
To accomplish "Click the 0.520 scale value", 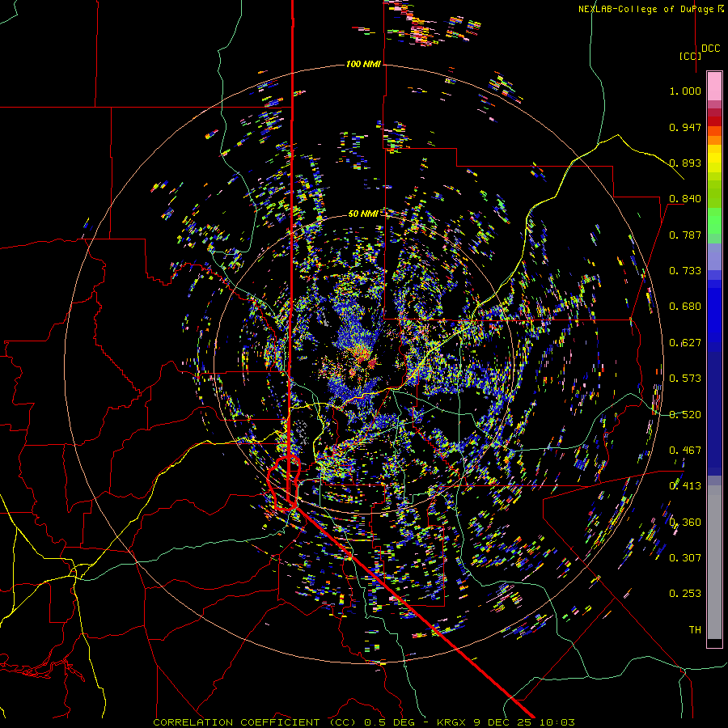I will pyautogui.click(x=685, y=415).
